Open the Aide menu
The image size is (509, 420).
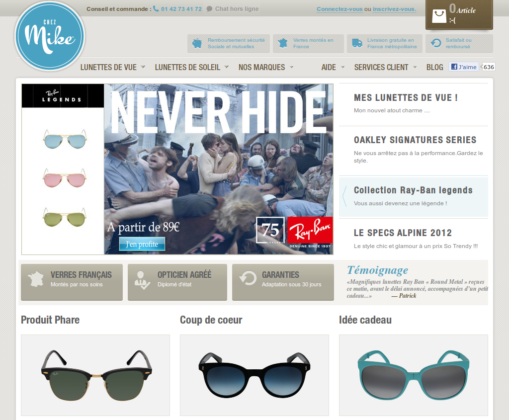click(329, 67)
